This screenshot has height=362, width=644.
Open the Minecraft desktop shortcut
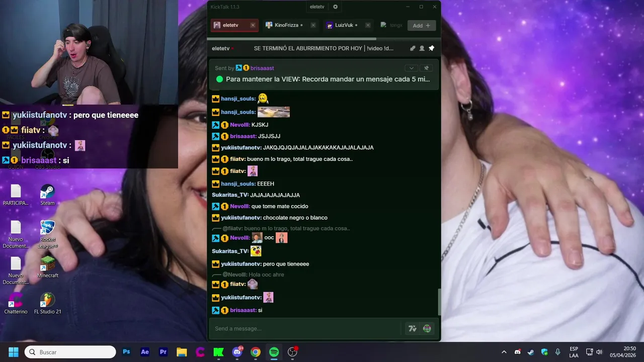tap(48, 267)
